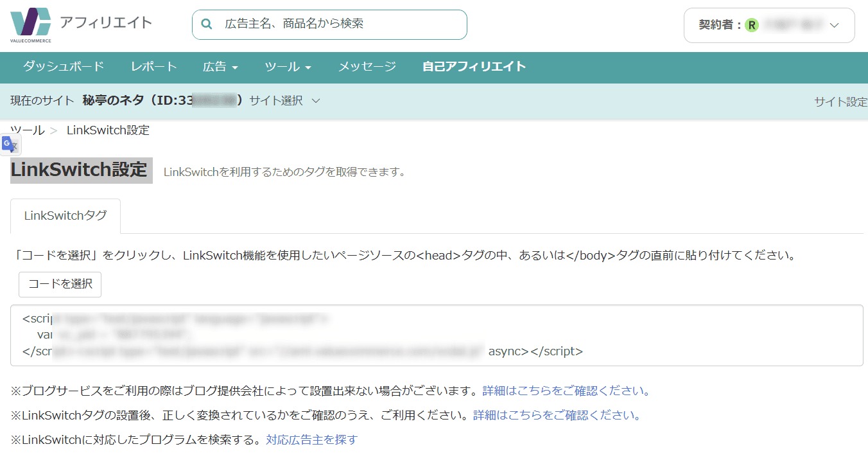
Task: Click the green R account avatar
Action: 751,26
